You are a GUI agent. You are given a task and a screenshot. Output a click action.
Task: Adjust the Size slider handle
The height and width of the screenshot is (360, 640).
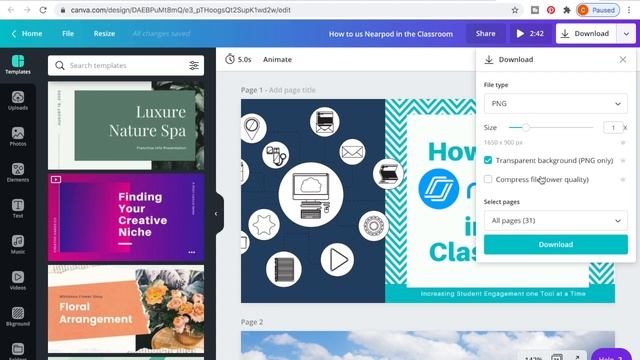point(526,127)
